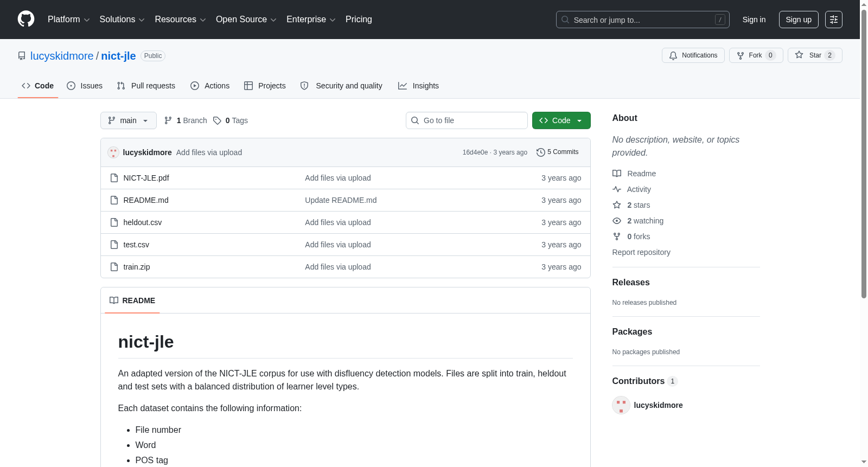The image size is (868, 467).
Task: Click the Sign up button
Action: coord(799,20)
